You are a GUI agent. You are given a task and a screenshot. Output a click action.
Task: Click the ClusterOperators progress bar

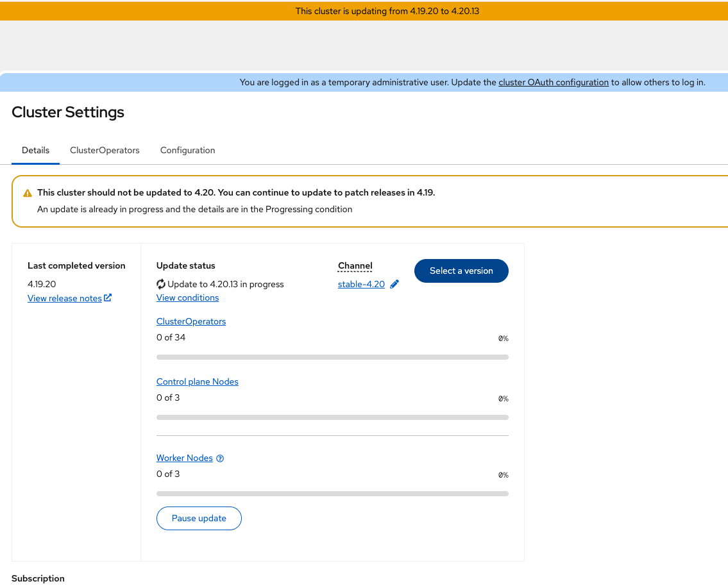click(x=332, y=357)
